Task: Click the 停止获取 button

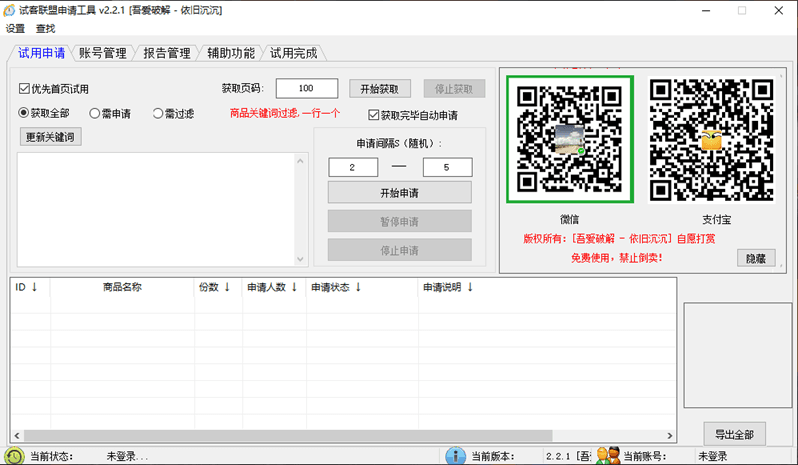Action: pyautogui.click(x=454, y=89)
